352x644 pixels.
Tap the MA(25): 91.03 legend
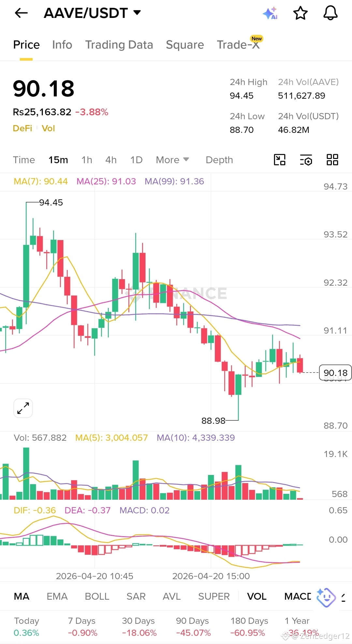pos(106,181)
